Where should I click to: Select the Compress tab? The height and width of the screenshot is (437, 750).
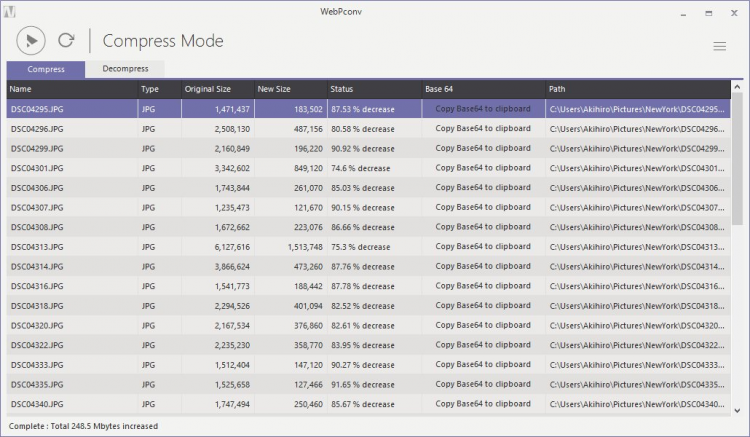point(46,69)
